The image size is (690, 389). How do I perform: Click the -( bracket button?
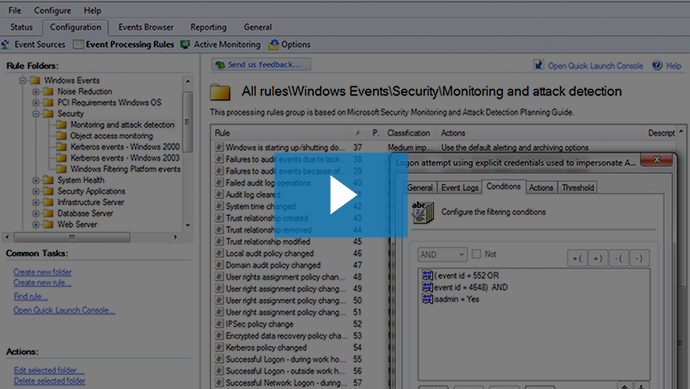(x=618, y=258)
